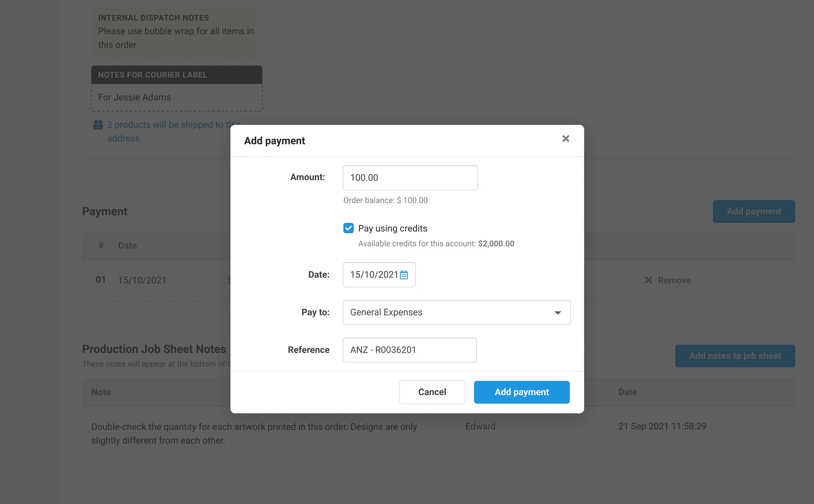
Task: Toggle the Pay using credits checkbox
Action: click(348, 228)
